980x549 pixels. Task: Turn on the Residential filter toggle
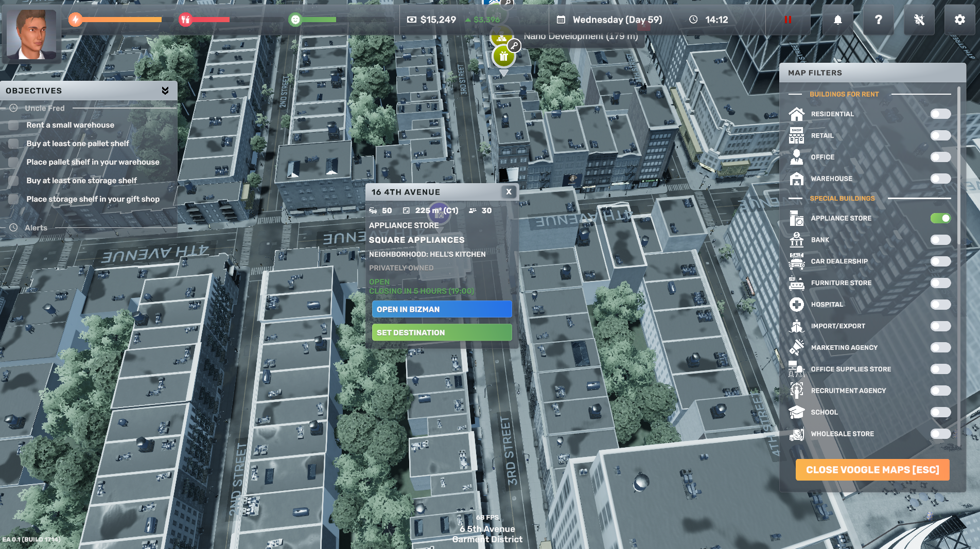(940, 114)
